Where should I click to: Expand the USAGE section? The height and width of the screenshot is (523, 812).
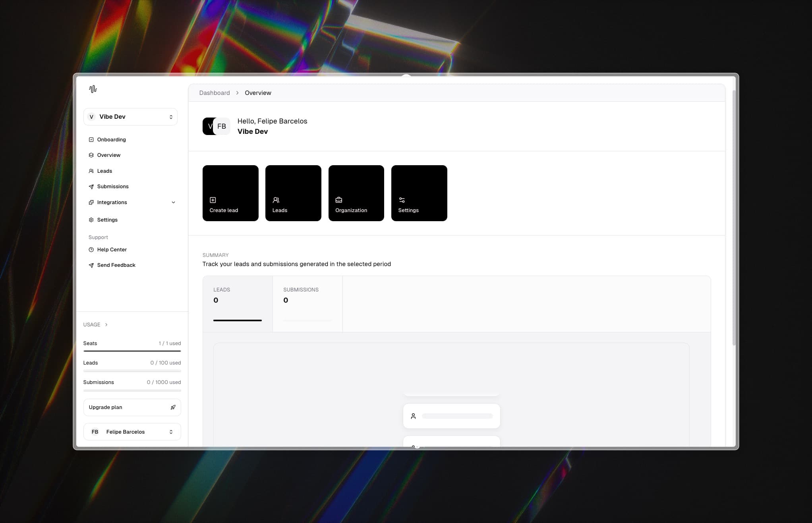pos(95,324)
